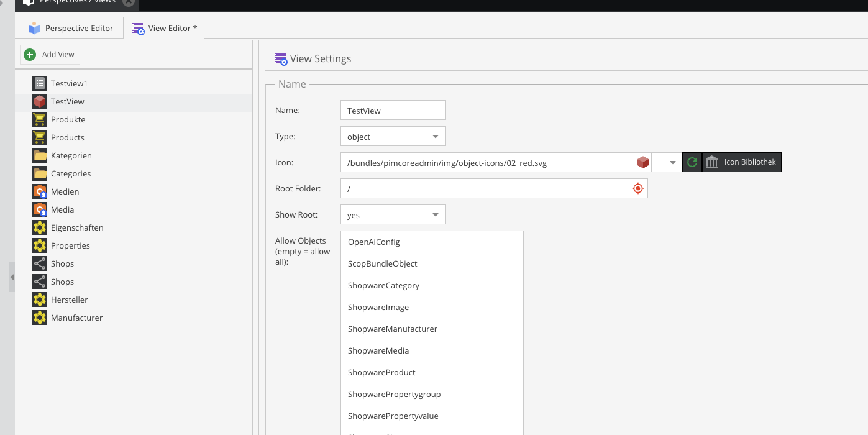The width and height of the screenshot is (868, 435).
Task: Select ShopwareImage in Allow Objects list
Action: pyautogui.click(x=432, y=307)
